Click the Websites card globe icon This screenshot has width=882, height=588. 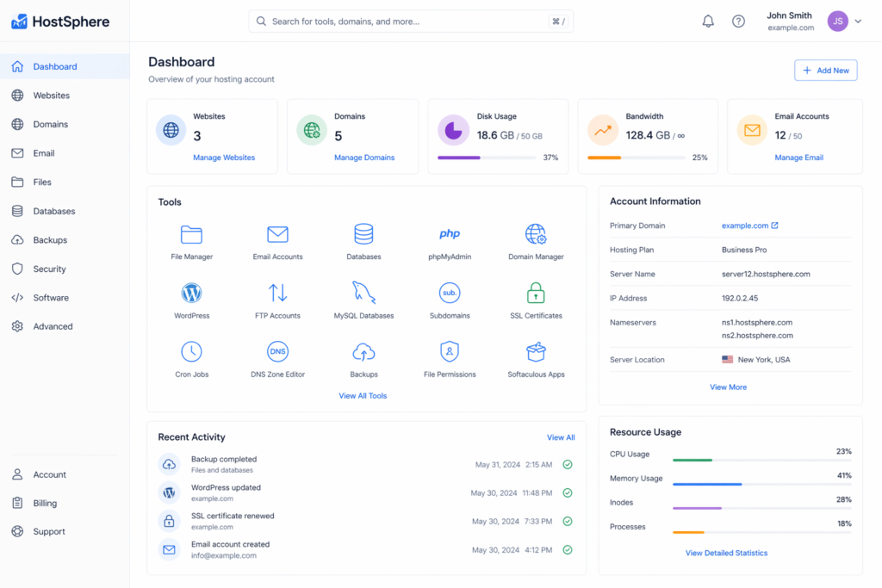[x=171, y=130]
